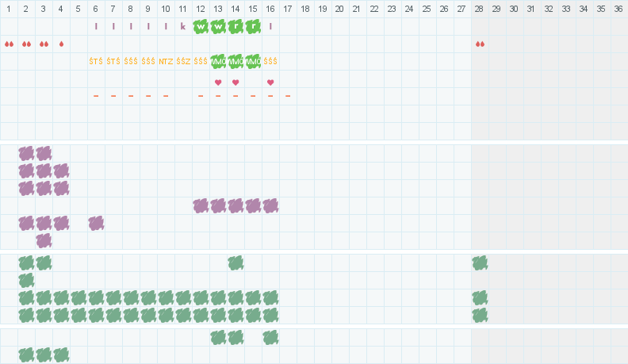This screenshot has height=364, width=628.
Task: Toggle the lone purple mark on day 6
Action: 96,223
